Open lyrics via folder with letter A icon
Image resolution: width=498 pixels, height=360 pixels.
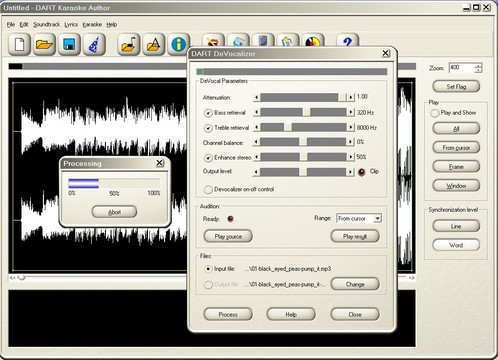[154, 44]
